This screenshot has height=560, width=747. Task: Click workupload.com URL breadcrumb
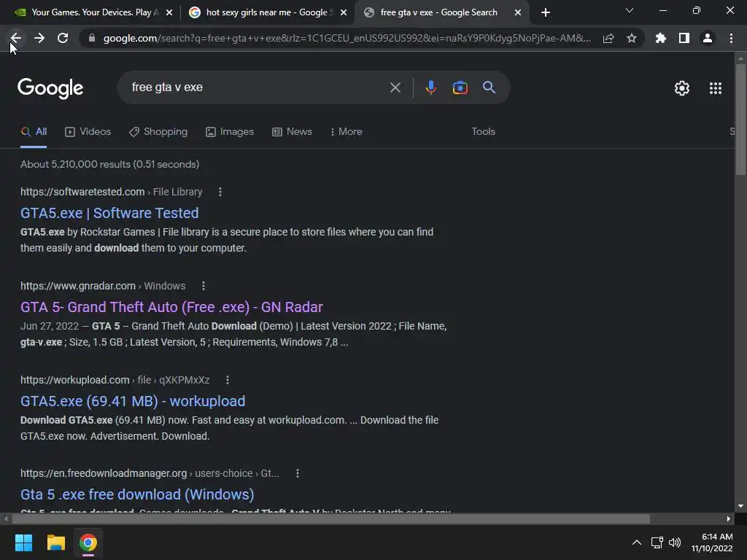tap(115, 380)
